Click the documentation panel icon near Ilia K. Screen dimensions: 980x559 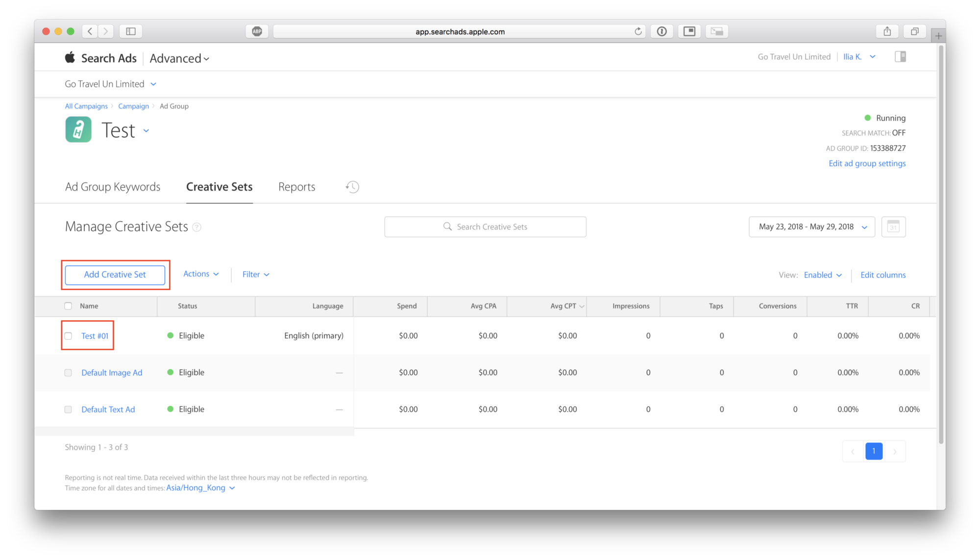(900, 57)
